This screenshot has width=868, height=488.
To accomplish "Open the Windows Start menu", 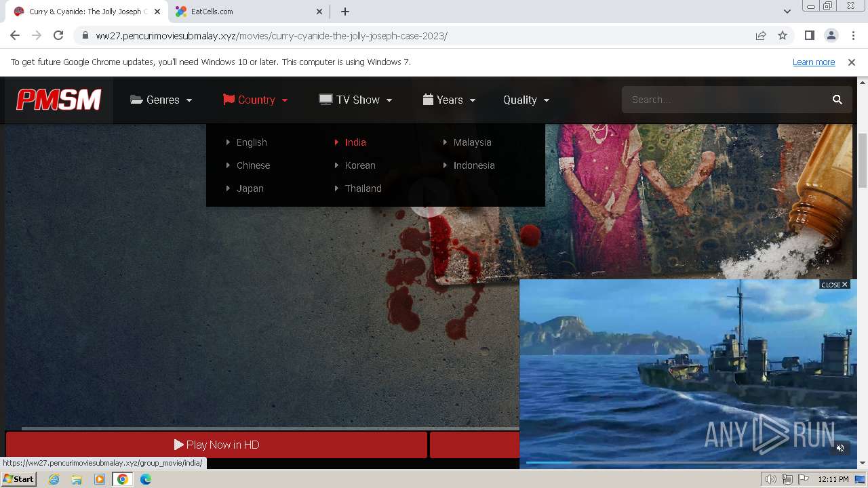I will click(18, 479).
